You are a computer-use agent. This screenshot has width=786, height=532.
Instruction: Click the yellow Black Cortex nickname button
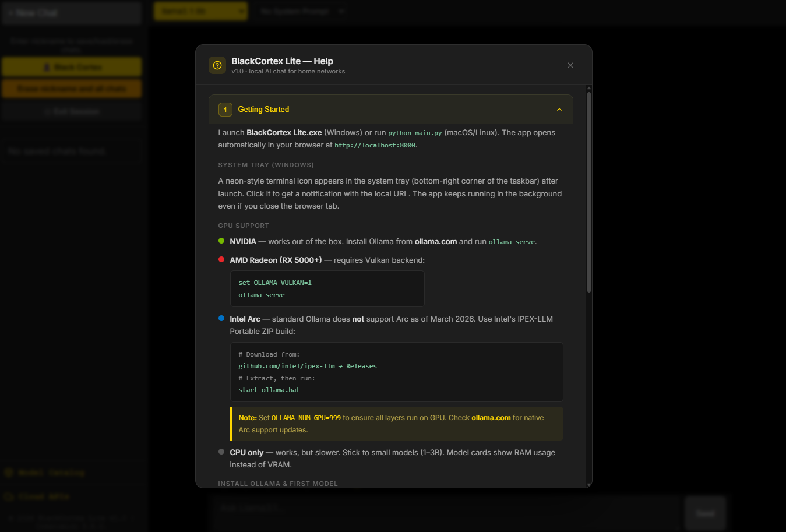coord(72,67)
